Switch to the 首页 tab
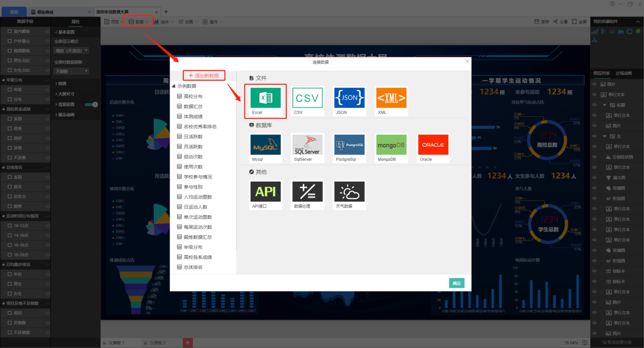Viewport: 644px width, 348px height. 14,11
